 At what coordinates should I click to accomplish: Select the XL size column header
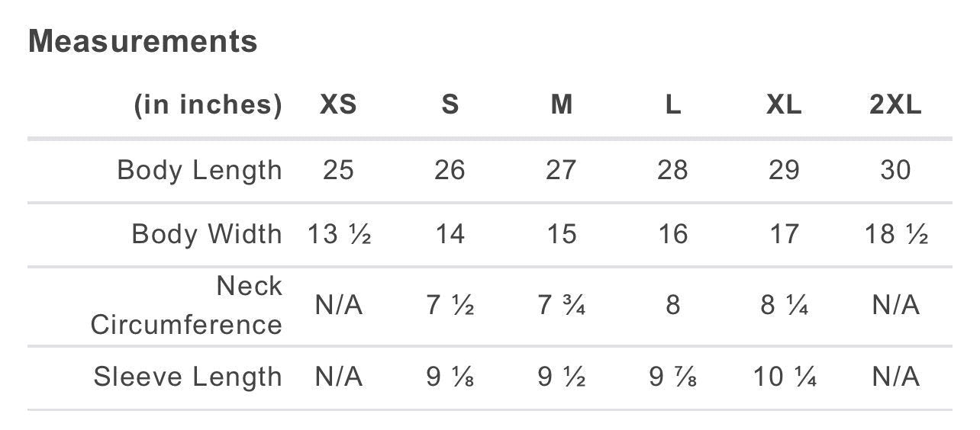pos(784,105)
